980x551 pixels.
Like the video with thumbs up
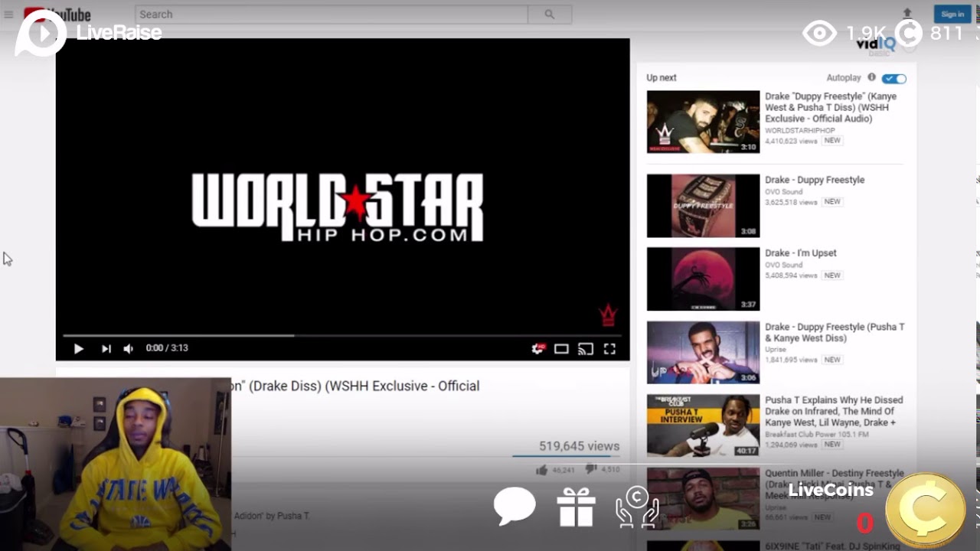click(x=542, y=470)
